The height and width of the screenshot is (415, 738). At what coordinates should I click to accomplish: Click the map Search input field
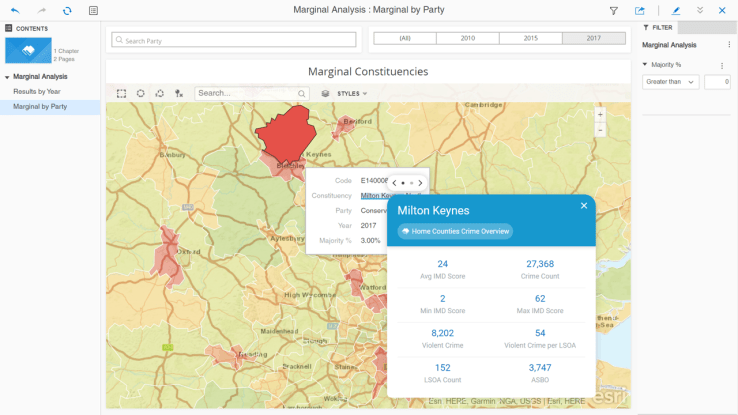tap(252, 93)
